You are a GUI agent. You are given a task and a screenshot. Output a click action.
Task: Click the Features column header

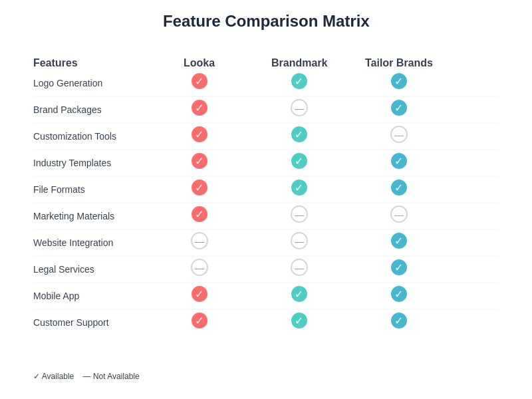(55, 63)
